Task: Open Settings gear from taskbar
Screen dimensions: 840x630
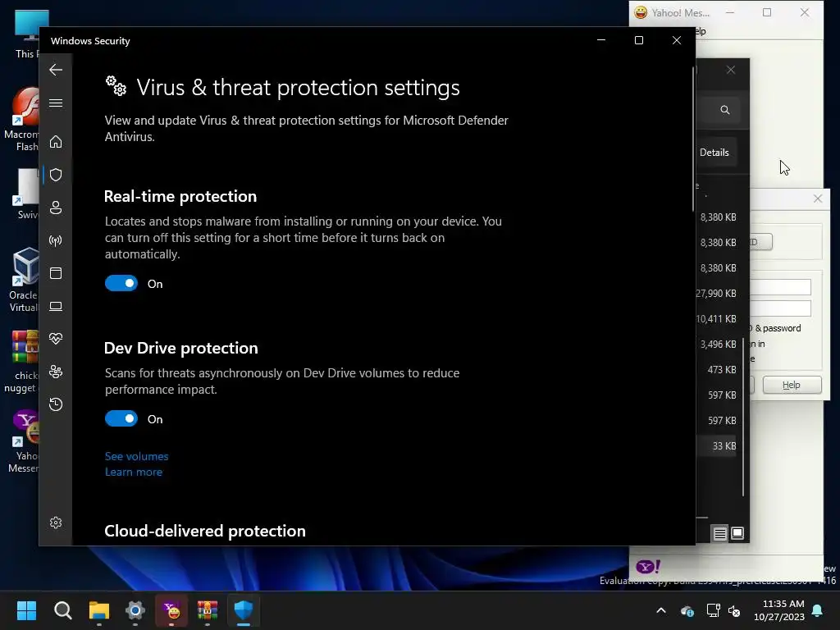Action: pyautogui.click(x=135, y=610)
